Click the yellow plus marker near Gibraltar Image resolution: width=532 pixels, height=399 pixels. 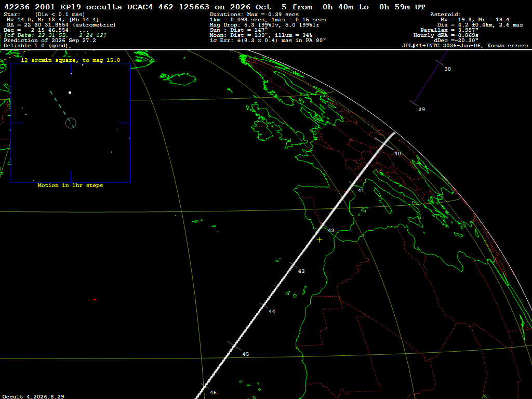coord(320,240)
